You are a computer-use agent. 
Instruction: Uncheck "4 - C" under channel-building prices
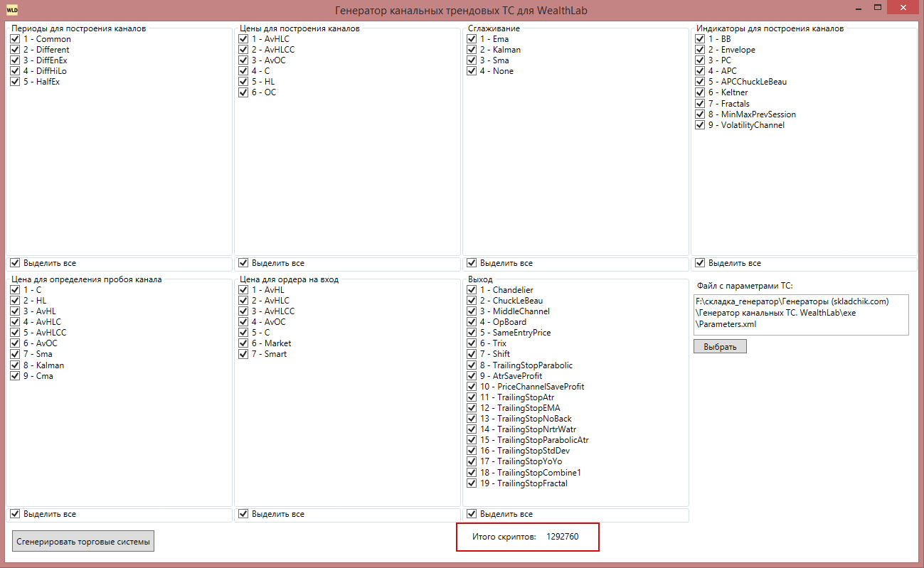243,71
